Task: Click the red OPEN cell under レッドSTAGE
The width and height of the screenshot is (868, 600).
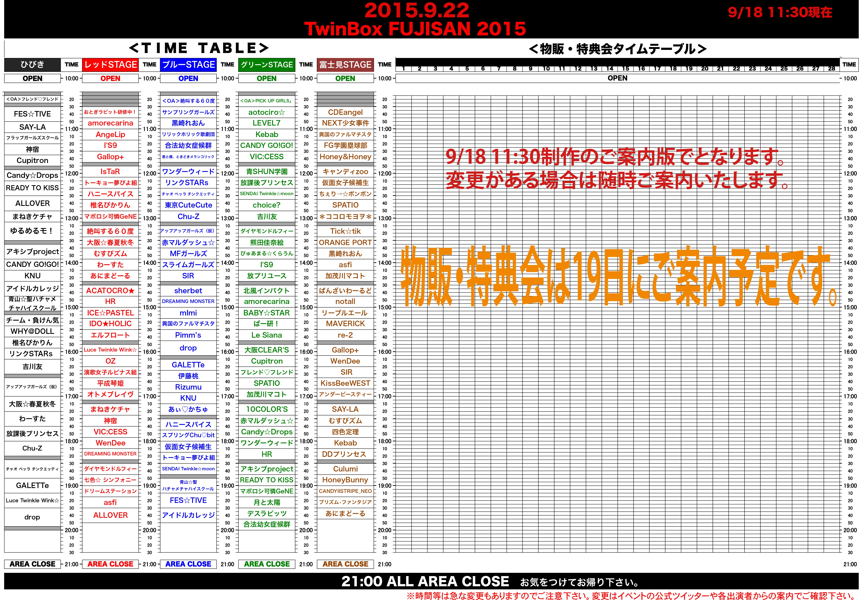Action: tap(110, 78)
